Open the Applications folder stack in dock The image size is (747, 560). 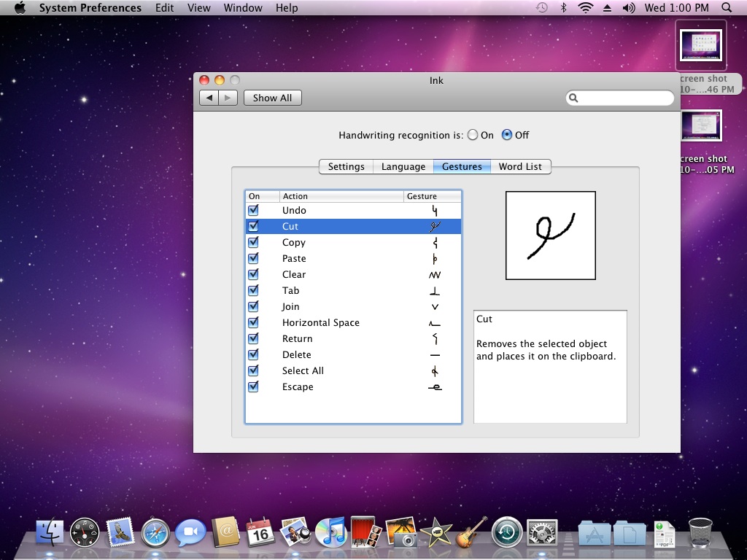(594, 533)
